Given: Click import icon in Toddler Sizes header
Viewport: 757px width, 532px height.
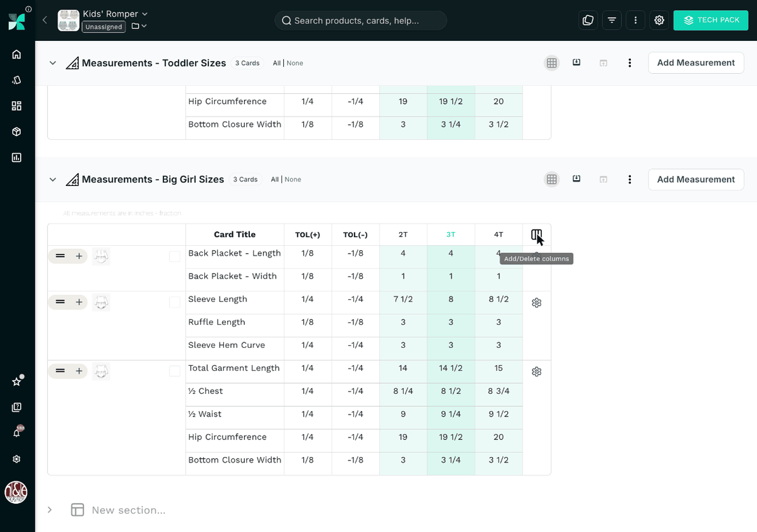Looking at the screenshot, I should tap(577, 62).
